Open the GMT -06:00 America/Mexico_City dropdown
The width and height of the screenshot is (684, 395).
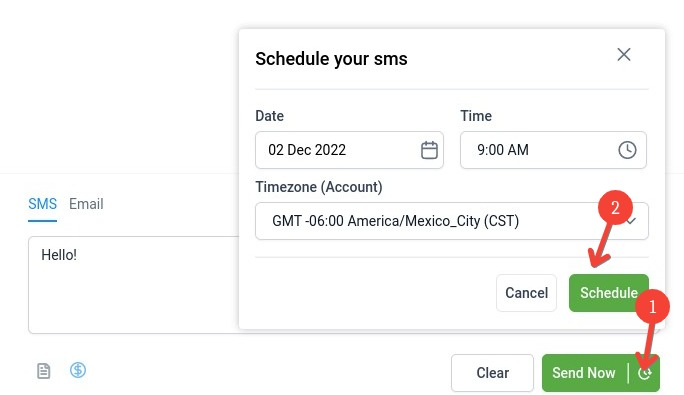pyautogui.click(x=451, y=221)
